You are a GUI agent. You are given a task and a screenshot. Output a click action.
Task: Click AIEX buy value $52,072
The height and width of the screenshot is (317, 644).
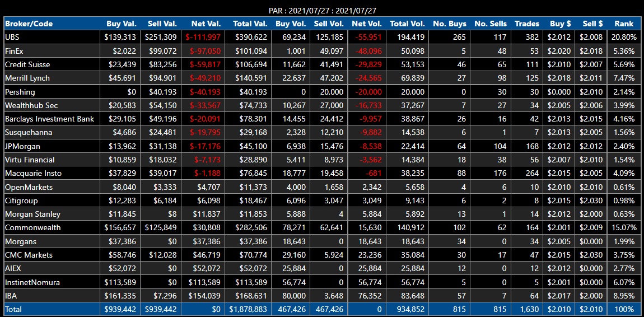pyautogui.click(x=123, y=268)
